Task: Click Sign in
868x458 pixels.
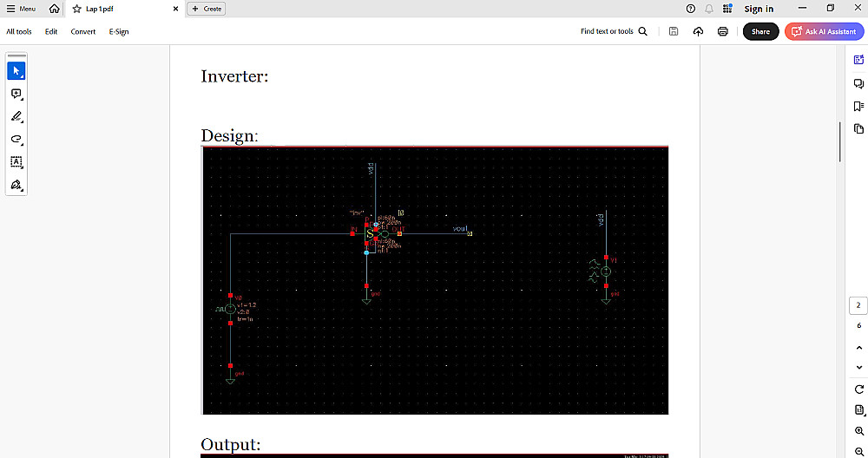Action: click(759, 9)
